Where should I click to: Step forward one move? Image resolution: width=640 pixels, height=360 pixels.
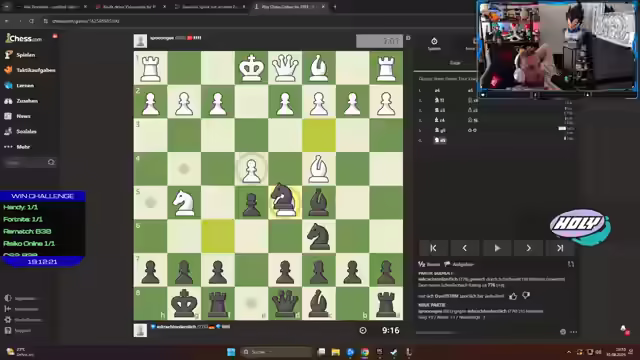coord(529,248)
